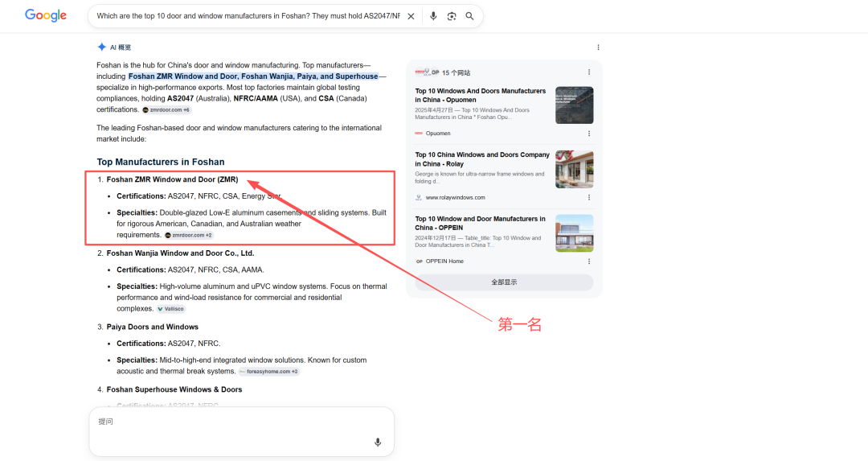Click Top Manufacturers in Foshan heading
868x461 pixels.
click(161, 162)
